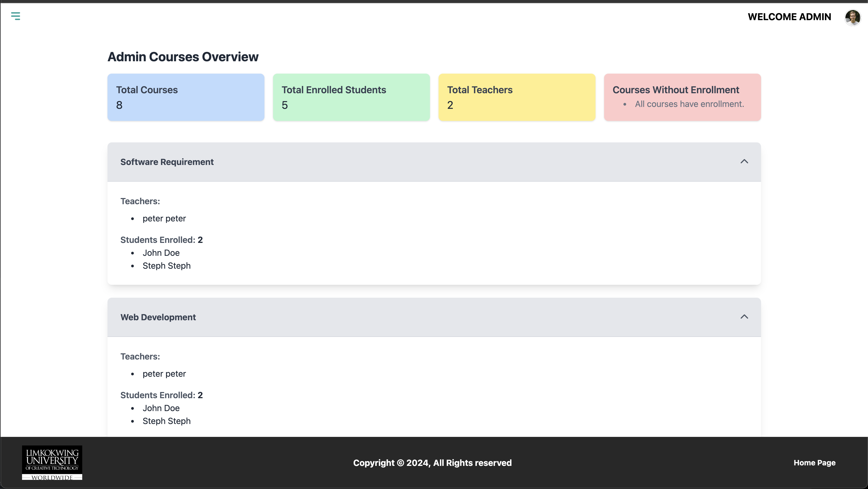Select the red Courses Without Enrollment card
This screenshot has height=489, width=868.
(x=682, y=97)
